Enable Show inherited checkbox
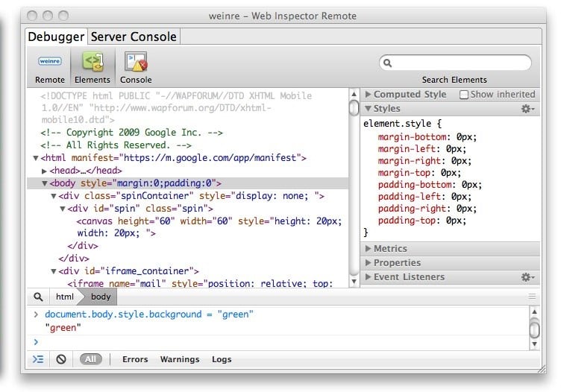Viewport: 561px width, 392px height. coord(464,95)
